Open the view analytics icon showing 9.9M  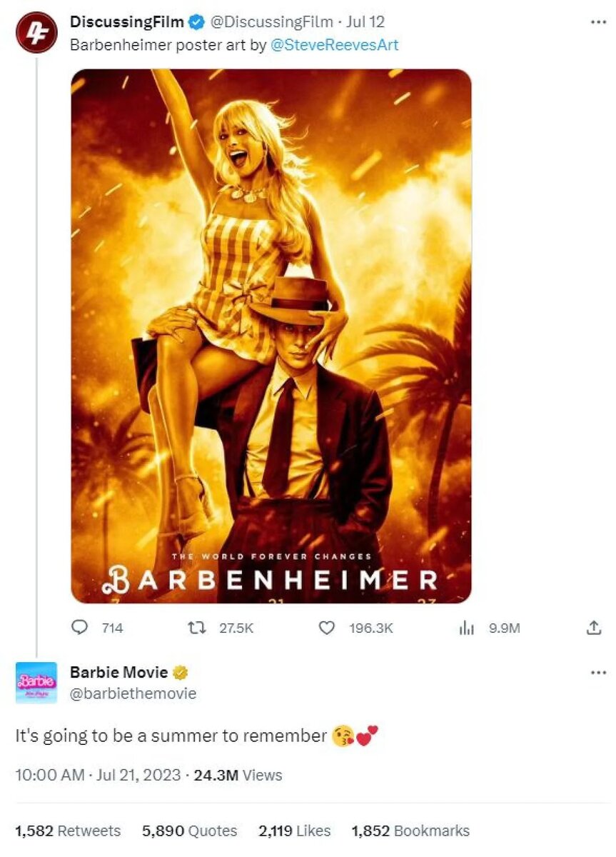click(466, 628)
